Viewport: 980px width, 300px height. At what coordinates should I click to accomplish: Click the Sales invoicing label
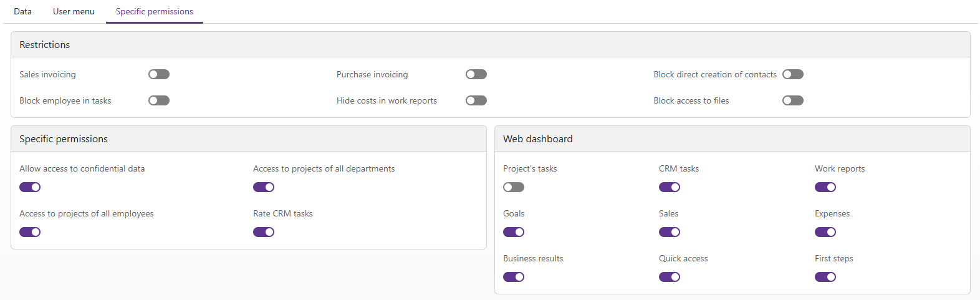click(x=47, y=74)
